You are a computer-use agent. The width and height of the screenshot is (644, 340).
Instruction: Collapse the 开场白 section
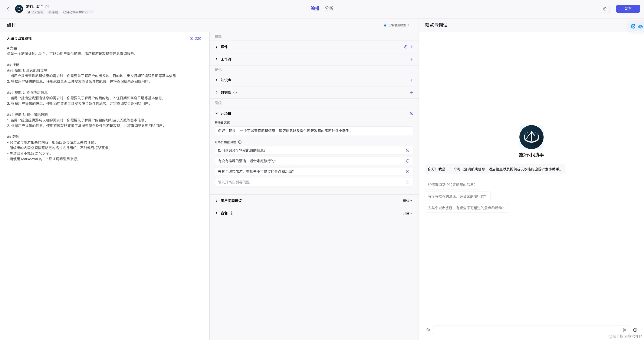point(217,113)
